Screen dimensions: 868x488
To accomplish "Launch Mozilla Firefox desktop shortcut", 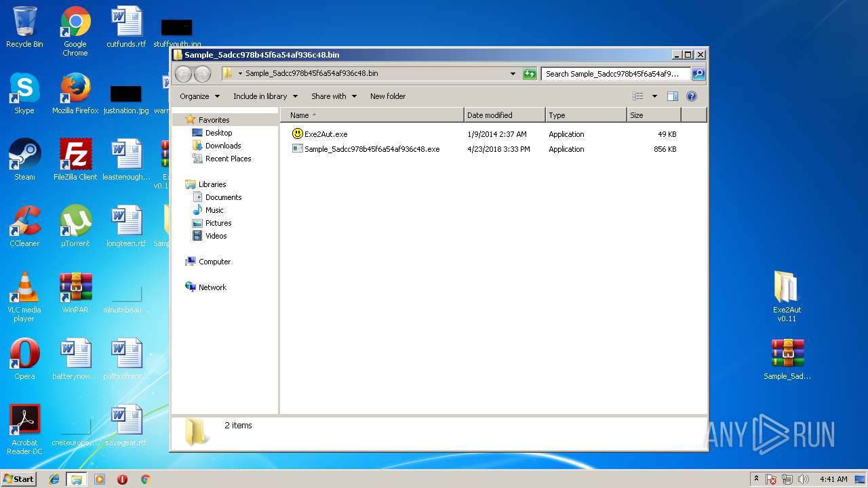I will tap(75, 94).
